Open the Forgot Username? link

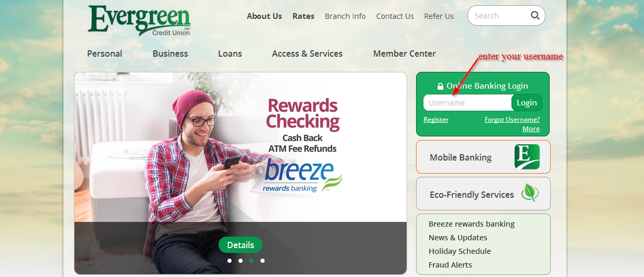(512, 120)
